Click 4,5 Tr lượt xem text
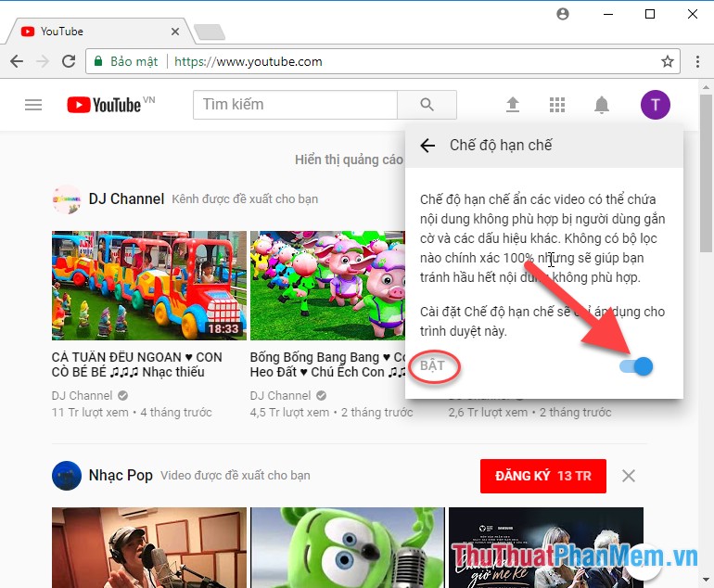 tap(289, 412)
